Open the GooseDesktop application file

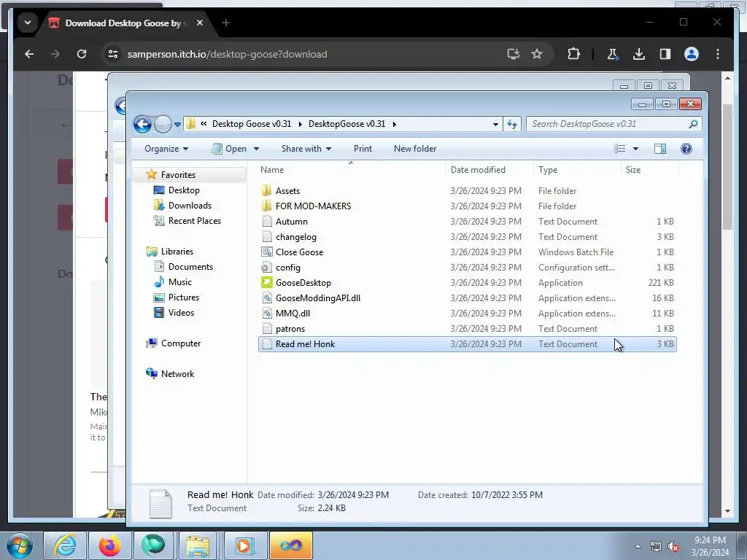303,283
